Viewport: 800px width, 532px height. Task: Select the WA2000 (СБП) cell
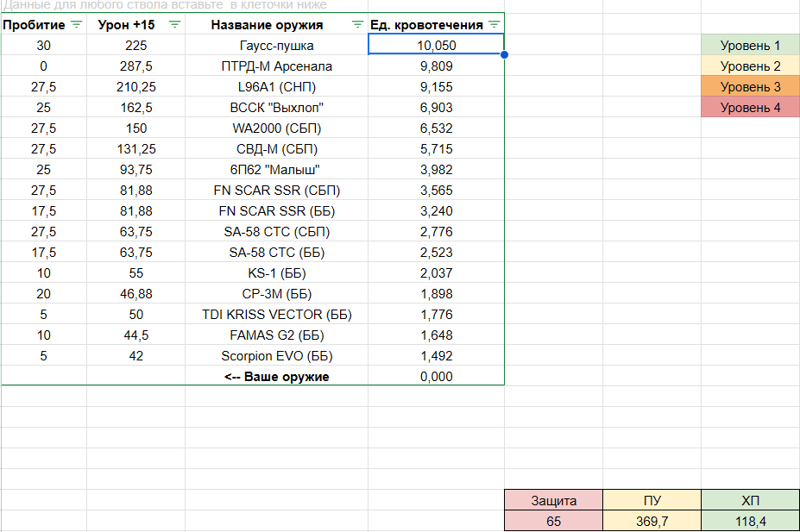click(276, 128)
